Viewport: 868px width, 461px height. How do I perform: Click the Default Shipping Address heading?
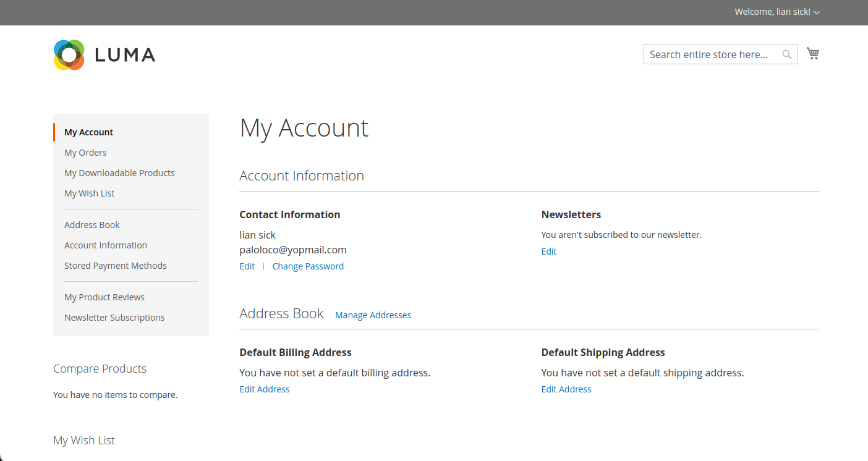pos(603,352)
